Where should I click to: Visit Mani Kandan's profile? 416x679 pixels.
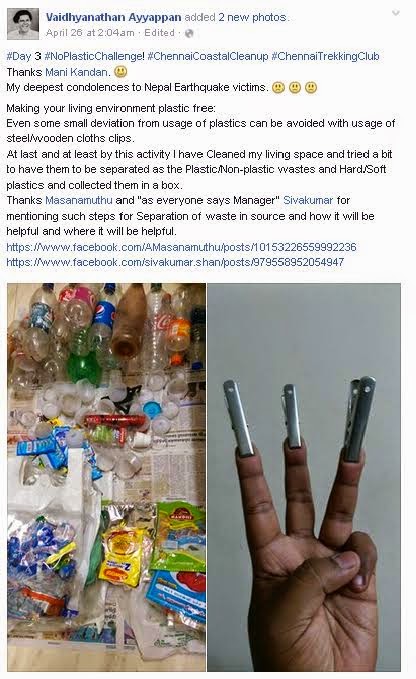point(76,72)
